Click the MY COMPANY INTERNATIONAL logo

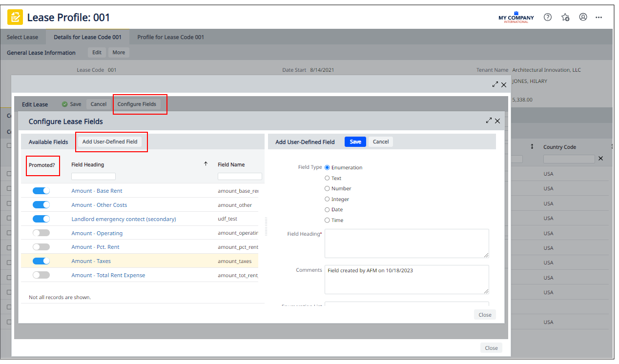coord(516,16)
